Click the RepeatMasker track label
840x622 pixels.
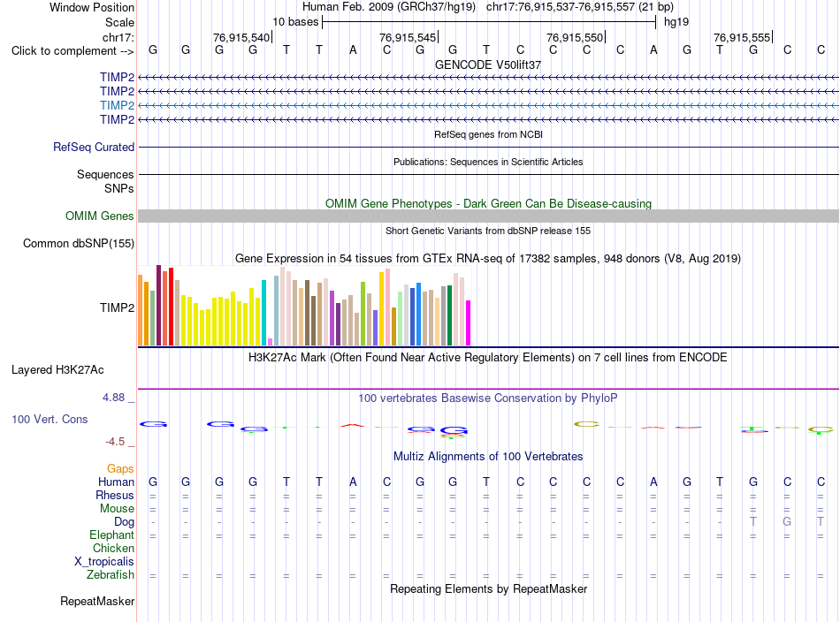97,601
